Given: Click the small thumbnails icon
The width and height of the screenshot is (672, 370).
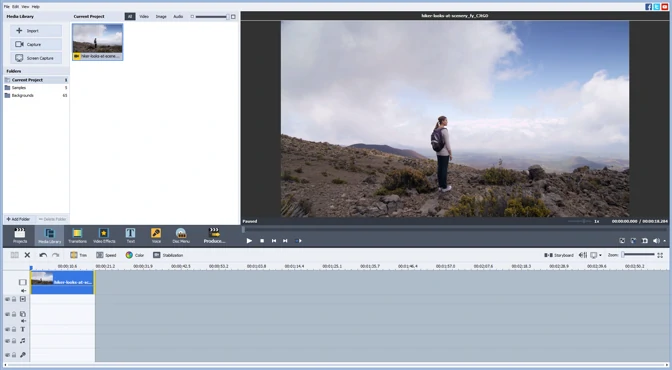Looking at the screenshot, I should [x=192, y=17].
